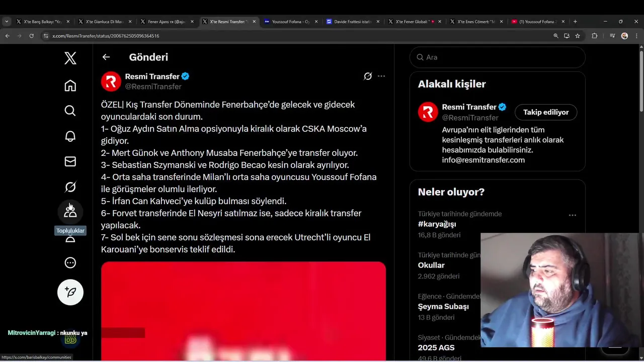644x362 pixels.
Task: Click the browser back button
Action: coord(7,36)
